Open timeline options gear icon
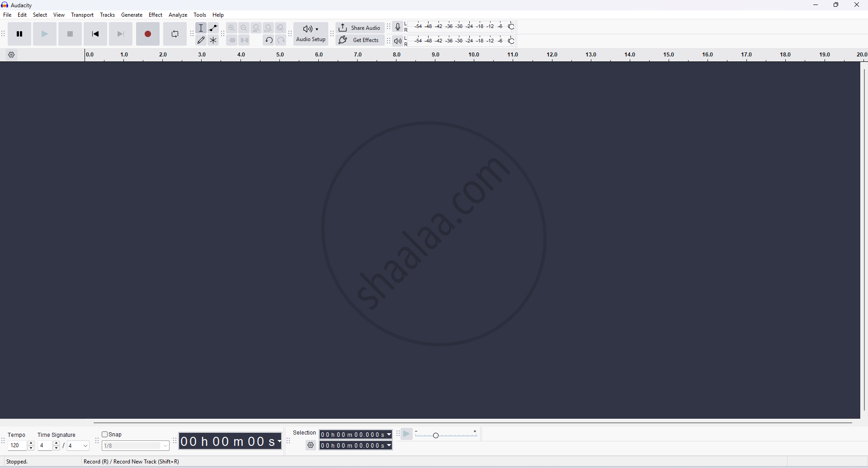 (12, 55)
